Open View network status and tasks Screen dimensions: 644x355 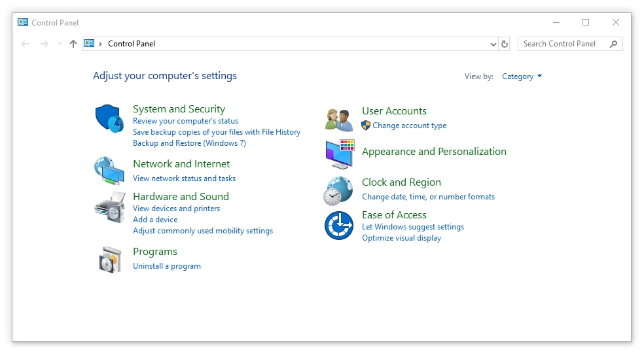(x=184, y=178)
